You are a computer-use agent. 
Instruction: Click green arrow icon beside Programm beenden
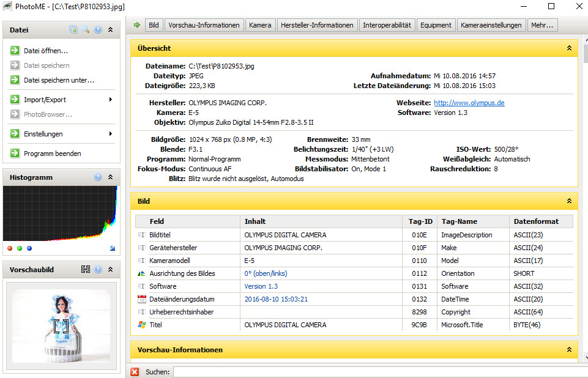point(15,154)
